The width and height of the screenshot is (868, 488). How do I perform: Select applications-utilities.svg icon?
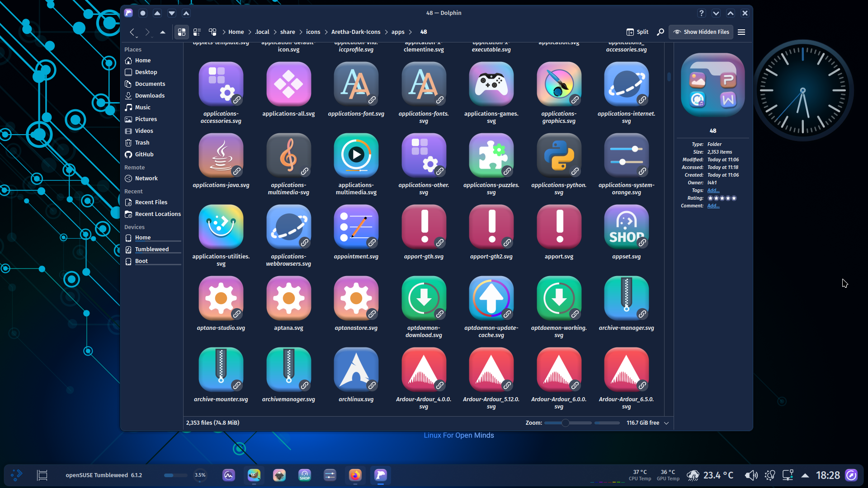coord(221,227)
